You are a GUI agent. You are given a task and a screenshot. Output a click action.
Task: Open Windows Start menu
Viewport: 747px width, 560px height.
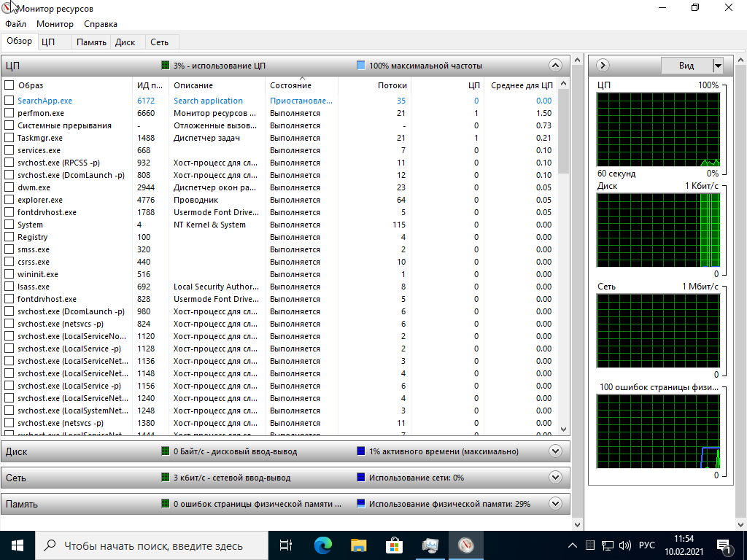pos(18,545)
